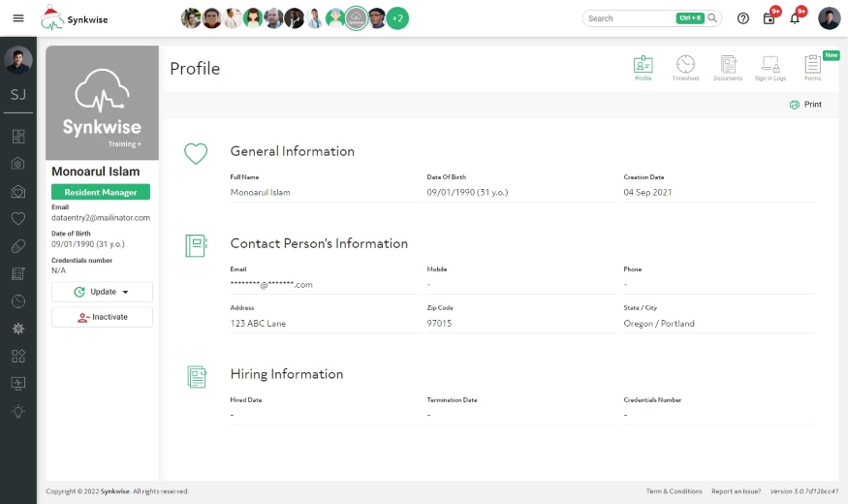848x504 pixels.
Task: Click the sidebar pill icon
Action: click(17, 246)
